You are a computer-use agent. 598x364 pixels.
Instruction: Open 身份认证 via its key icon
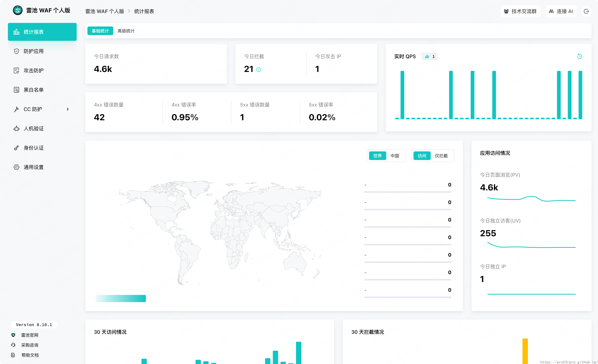16,148
